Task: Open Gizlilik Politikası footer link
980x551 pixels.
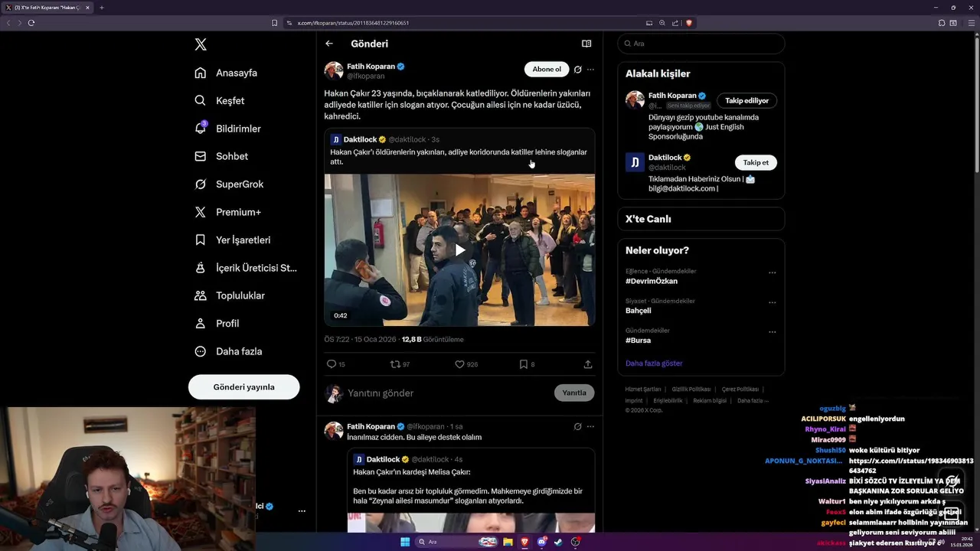Action: (691, 390)
